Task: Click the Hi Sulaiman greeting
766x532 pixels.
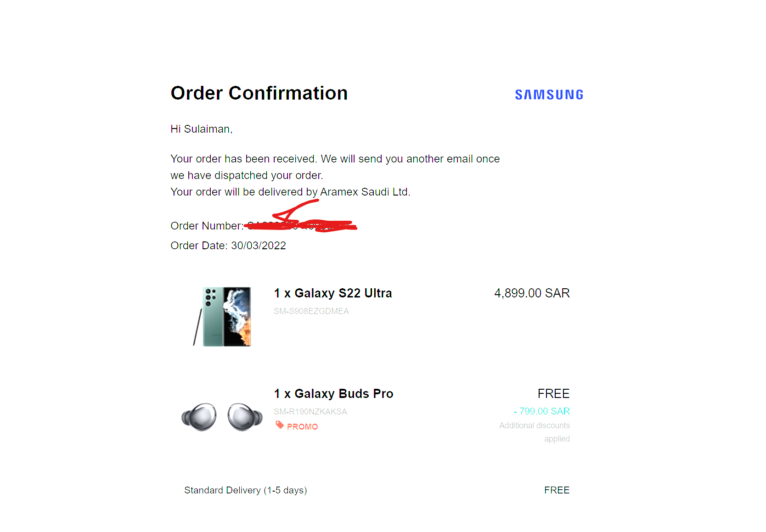Action: pos(202,129)
